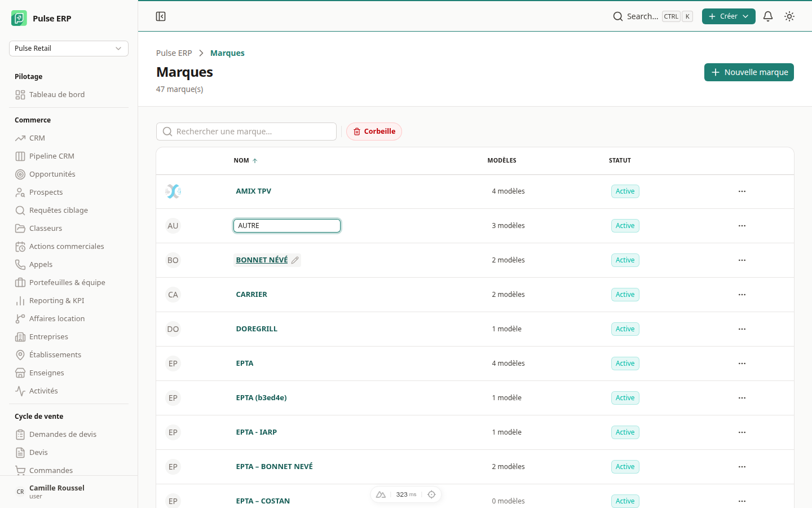Image resolution: width=812 pixels, height=508 pixels.
Task: Click the '3 modèles' cell for AUTRE
Action: point(508,226)
